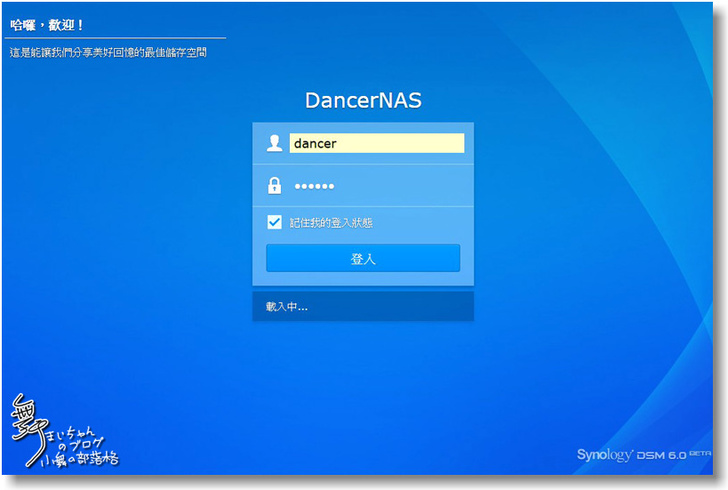
Task: Focus the masked password field
Action: point(376,186)
